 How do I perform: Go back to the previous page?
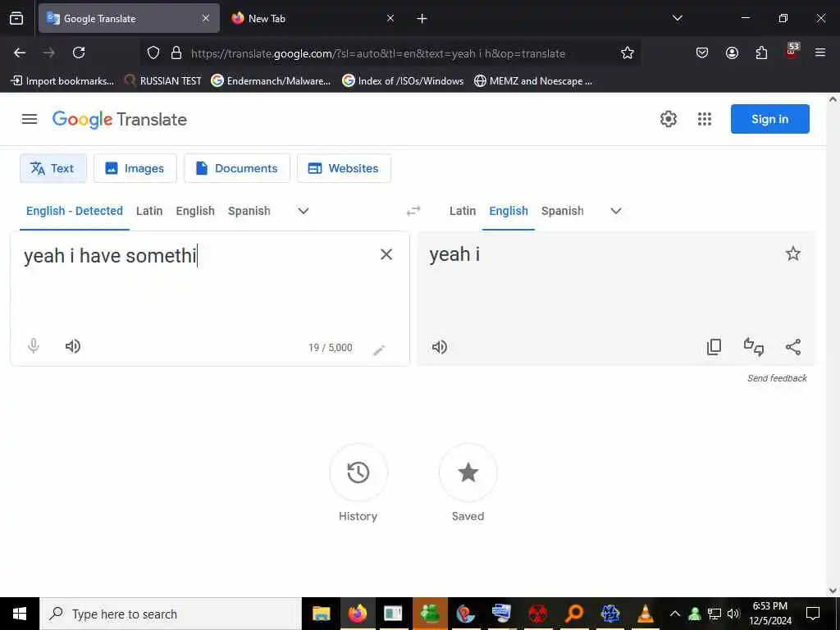coord(20,52)
